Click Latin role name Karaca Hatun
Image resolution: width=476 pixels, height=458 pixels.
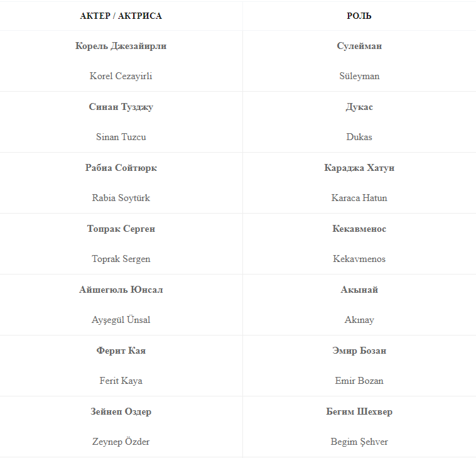coord(359,198)
